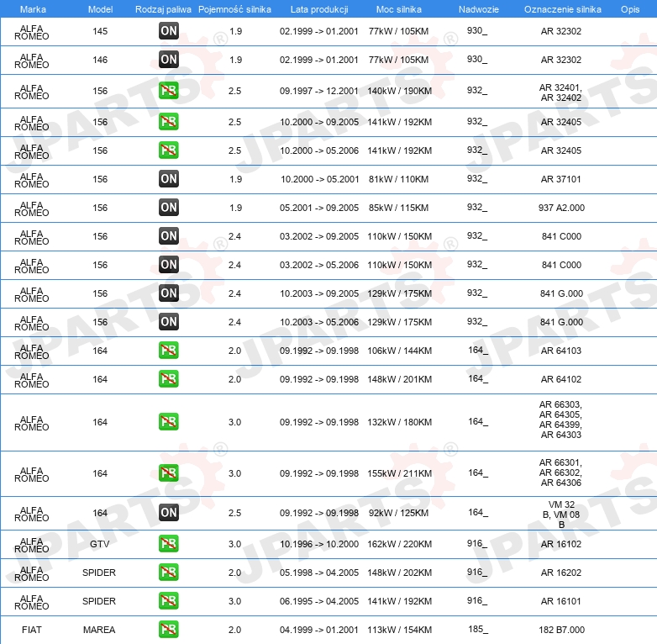Click the Opis column header
657x644 pixels.
click(630, 9)
